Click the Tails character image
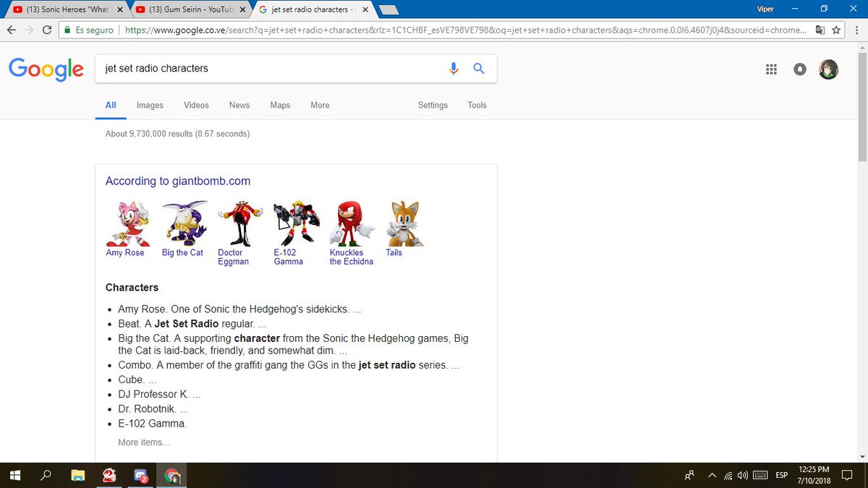868x488 pixels. [404, 223]
